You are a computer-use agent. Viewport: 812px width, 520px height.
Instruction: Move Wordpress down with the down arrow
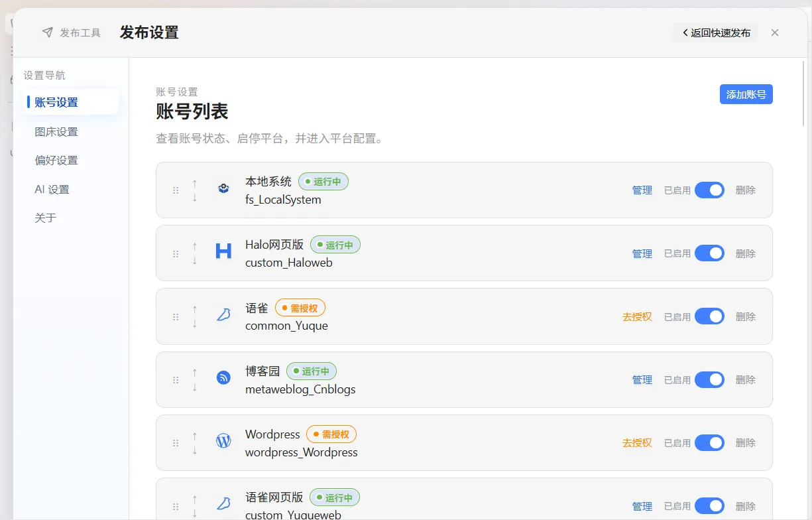pyautogui.click(x=194, y=450)
